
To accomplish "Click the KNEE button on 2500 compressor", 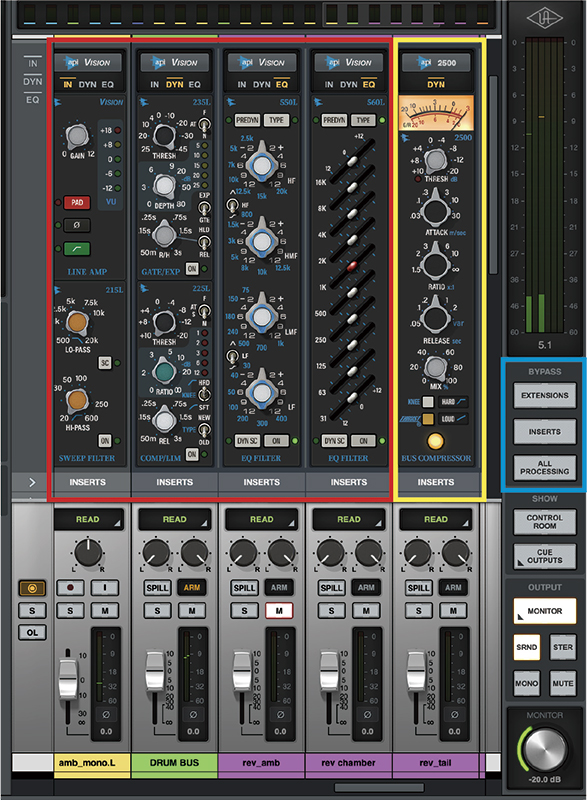I will (x=428, y=402).
